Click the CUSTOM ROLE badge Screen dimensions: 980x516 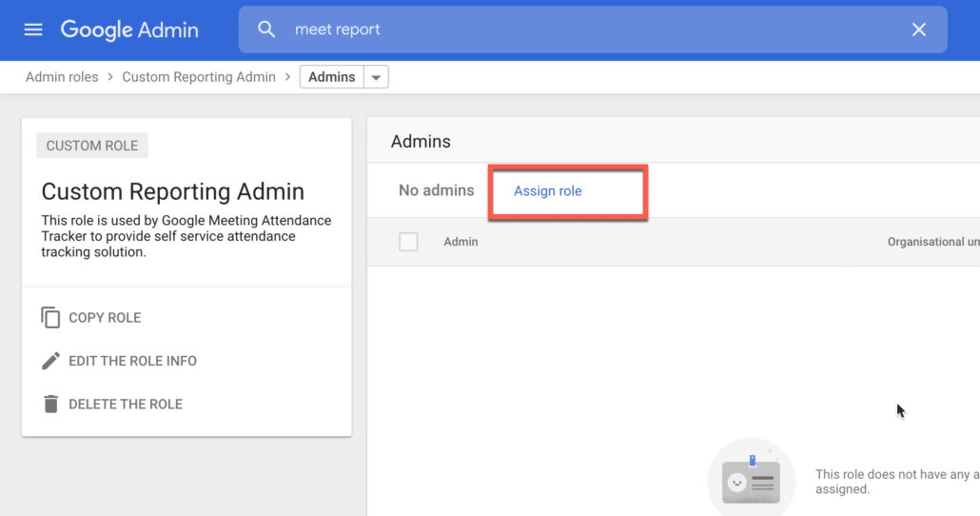(92, 146)
